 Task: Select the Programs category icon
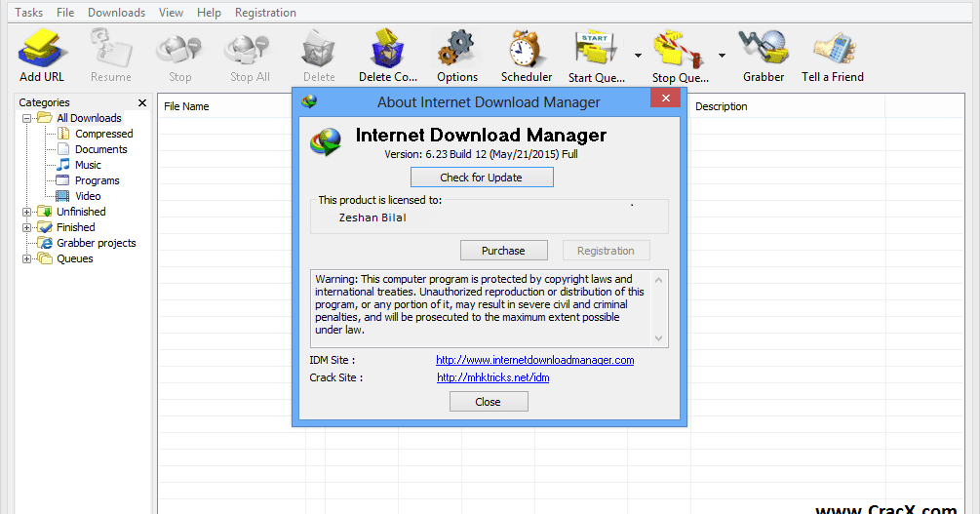click(x=62, y=180)
